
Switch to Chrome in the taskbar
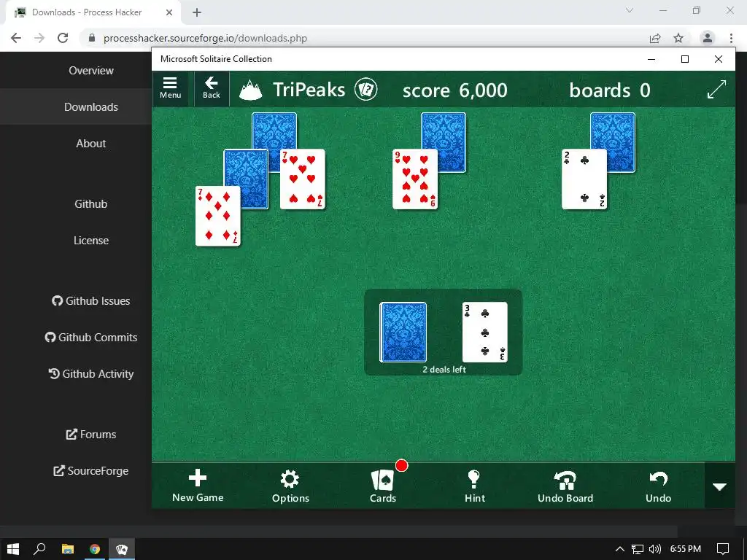coord(95,549)
